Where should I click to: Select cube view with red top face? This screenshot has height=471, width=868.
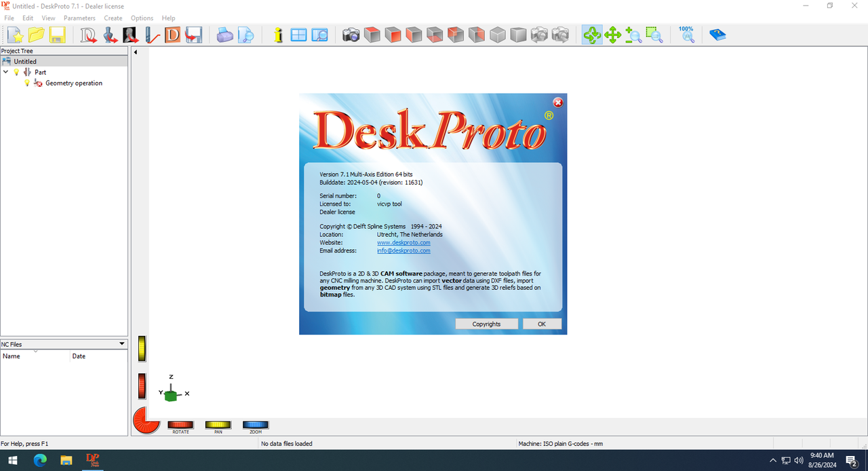[x=372, y=35]
